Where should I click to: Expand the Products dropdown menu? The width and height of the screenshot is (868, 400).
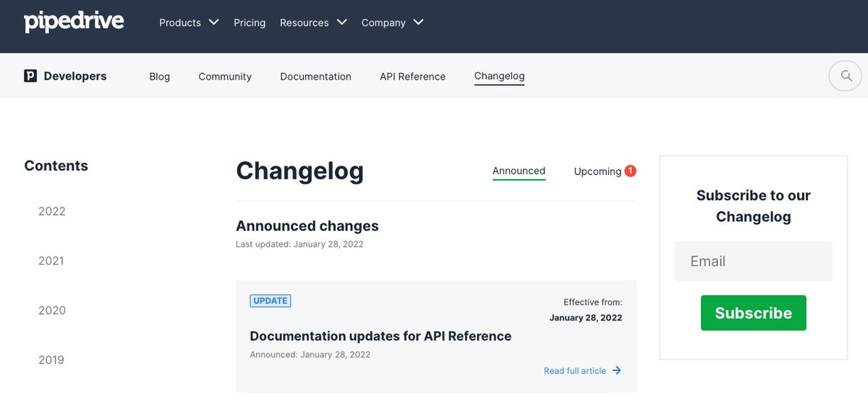189,22
